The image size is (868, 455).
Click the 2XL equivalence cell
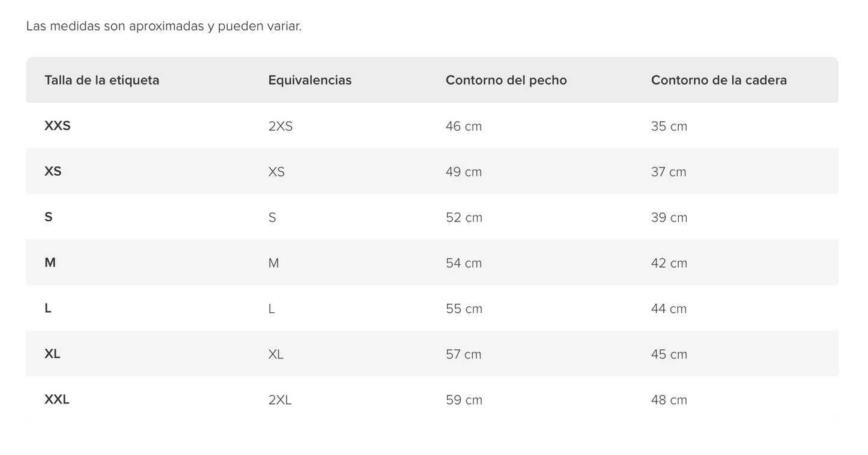pyautogui.click(x=279, y=400)
